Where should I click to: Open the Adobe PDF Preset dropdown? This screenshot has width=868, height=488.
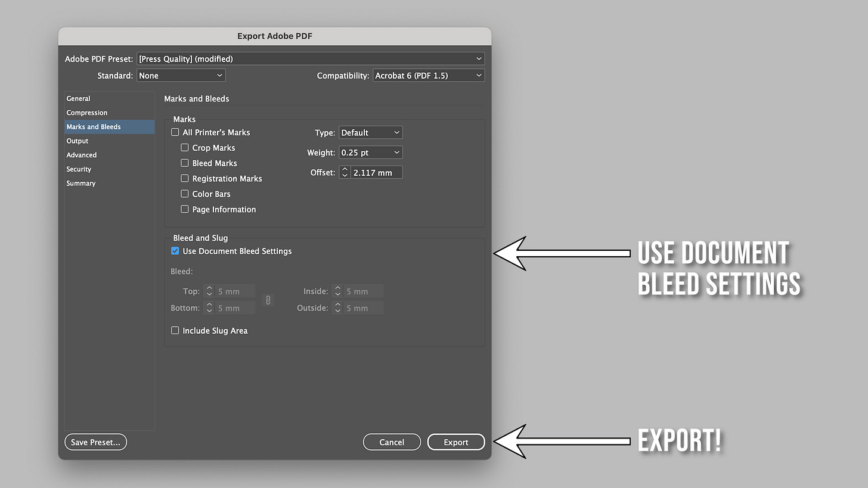310,59
